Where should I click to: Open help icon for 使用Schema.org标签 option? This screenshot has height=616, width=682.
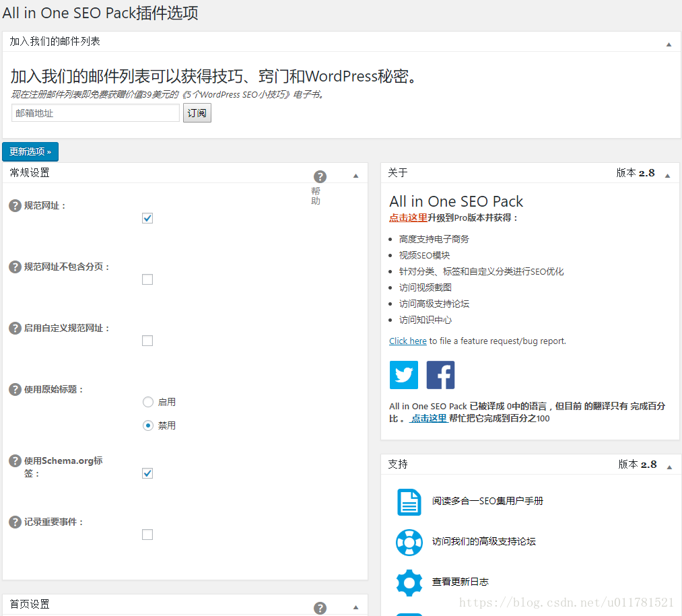tap(15, 460)
